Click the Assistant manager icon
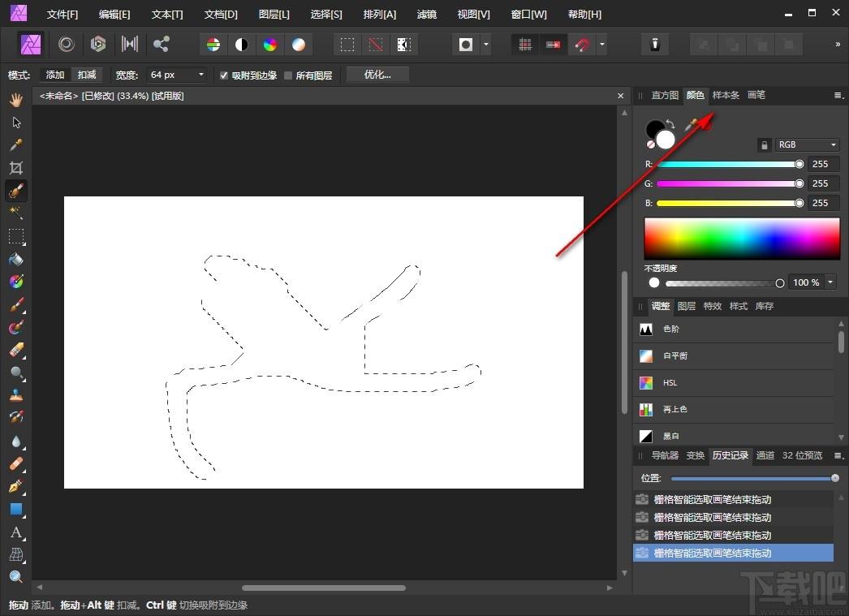The width and height of the screenshot is (849, 616). 655,45
